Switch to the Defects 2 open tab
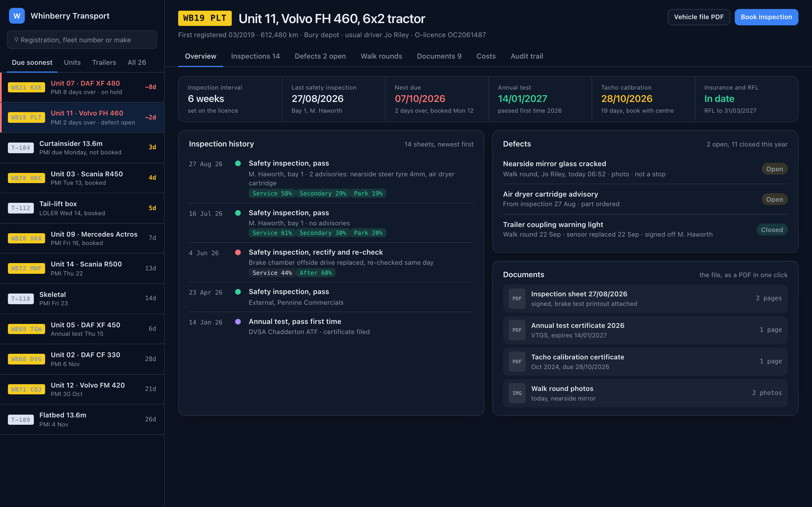Viewport: 812px width, 507px height. pos(320,56)
